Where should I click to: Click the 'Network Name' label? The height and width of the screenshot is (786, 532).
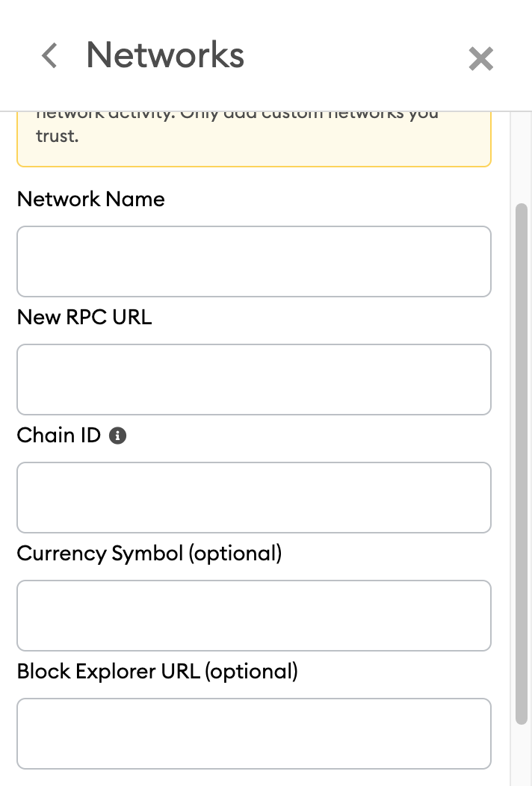click(90, 199)
